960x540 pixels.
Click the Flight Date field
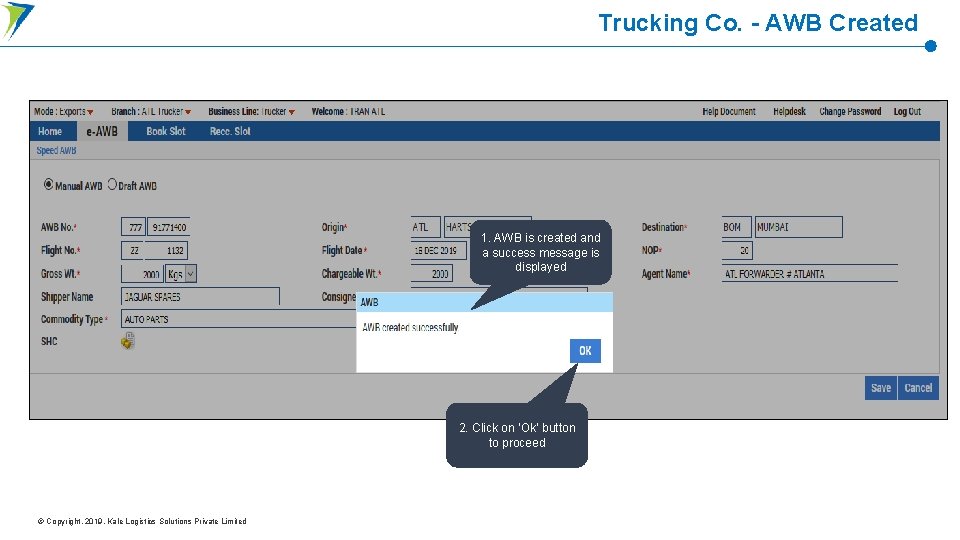coord(438,250)
